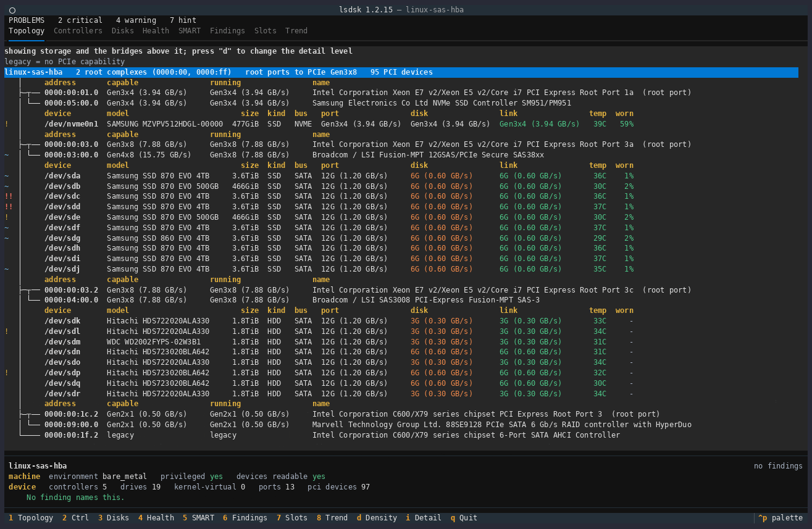Viewport: 812px width, 529px height.
Task: Click the warning marker beside /dev/sdl
Action: (x=6, y=331)
